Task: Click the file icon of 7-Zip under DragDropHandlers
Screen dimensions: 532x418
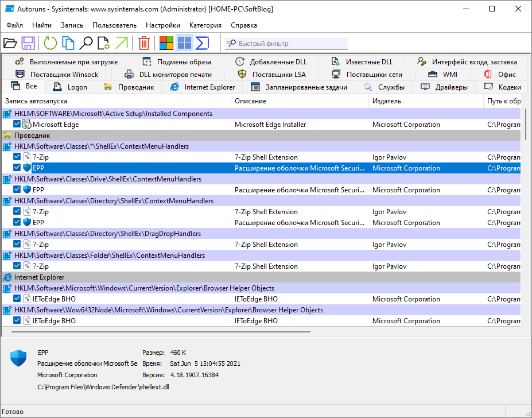Action: (27, 244)
